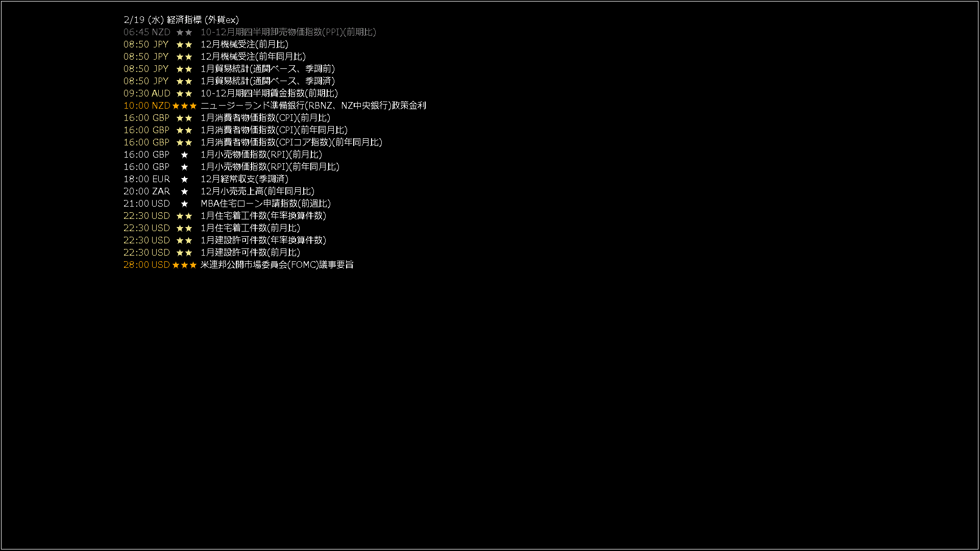Click the three-star rating on RBNZ policy rate row
980x551 pixels.
coord(184,106)
